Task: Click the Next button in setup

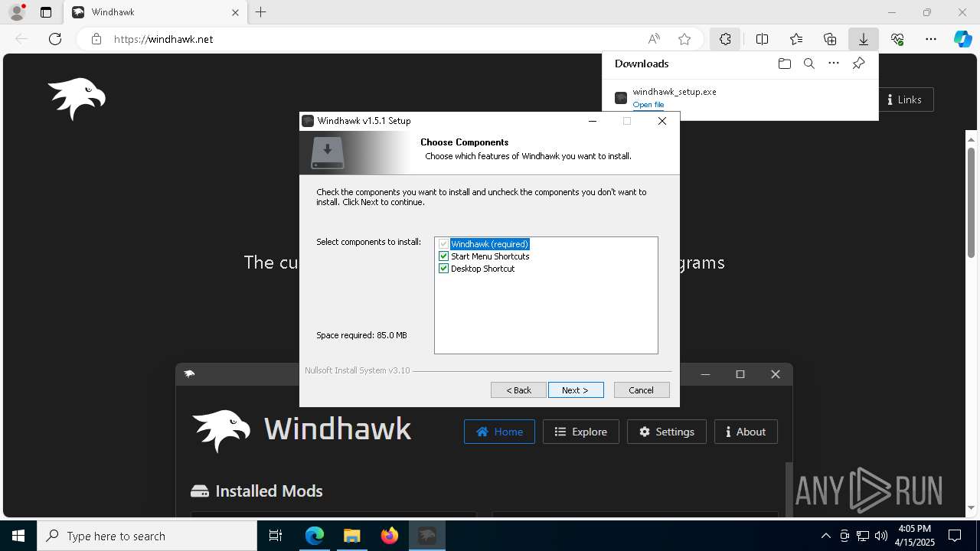Action: pos(576,390)
